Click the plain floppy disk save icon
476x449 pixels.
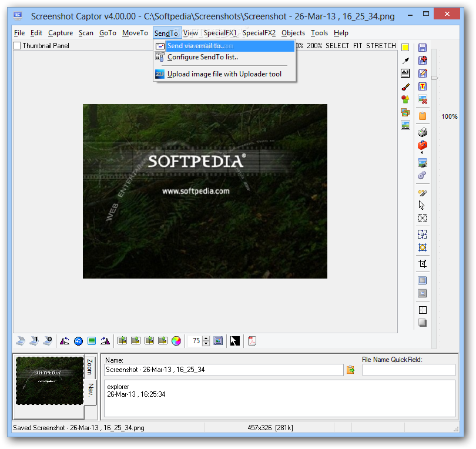click(423, 48)
